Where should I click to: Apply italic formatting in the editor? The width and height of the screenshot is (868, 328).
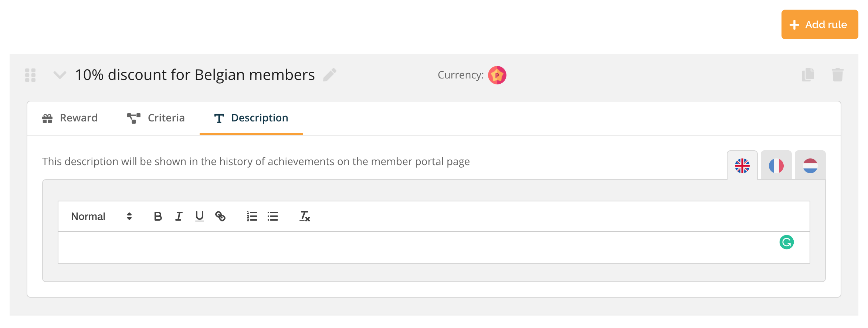pos(179,216)
